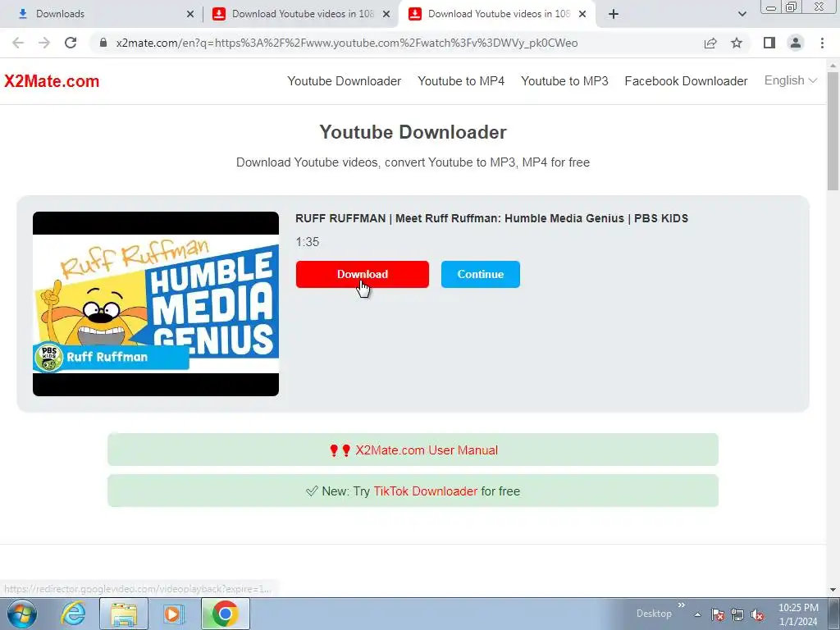Click the padlock site info icon
The image size is (840, 630).
[103, 43]
